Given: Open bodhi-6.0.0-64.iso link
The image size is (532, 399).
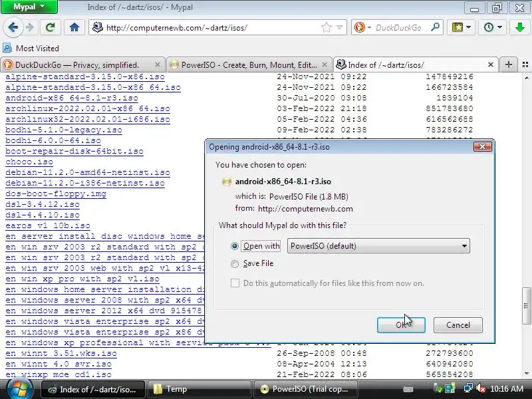Looking at the screenshot, I should (x=53, y=140).
